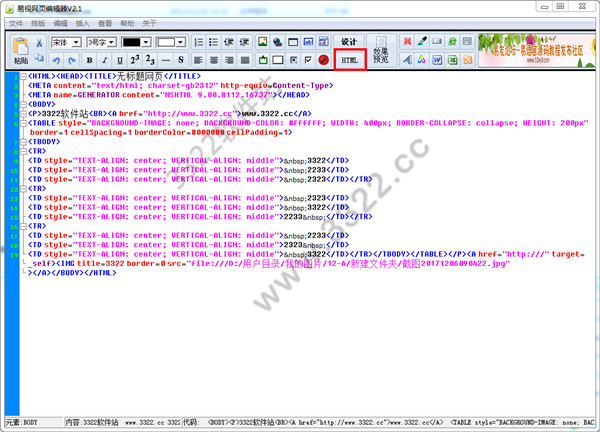Click the 效果预览 preview button
600x432 pixels.
coord(381,51)
